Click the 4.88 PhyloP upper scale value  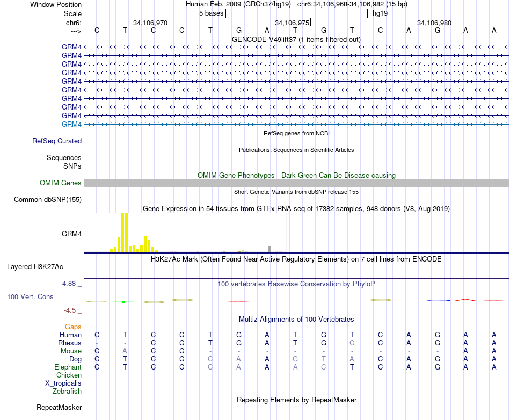[x=69, y=284]
